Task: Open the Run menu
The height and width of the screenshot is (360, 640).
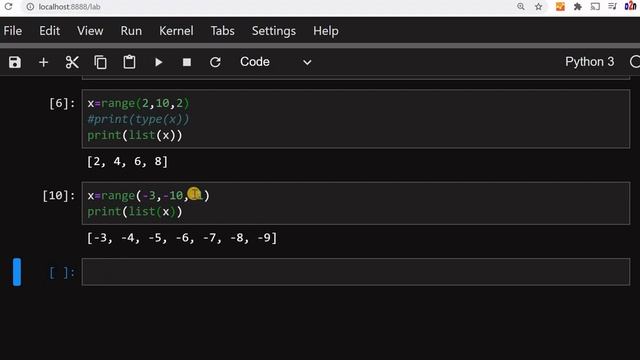Action: (x=131, y=31)
